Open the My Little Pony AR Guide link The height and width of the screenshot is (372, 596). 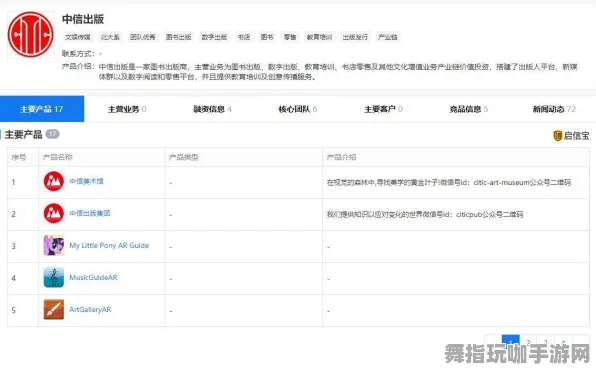(109, 245)
